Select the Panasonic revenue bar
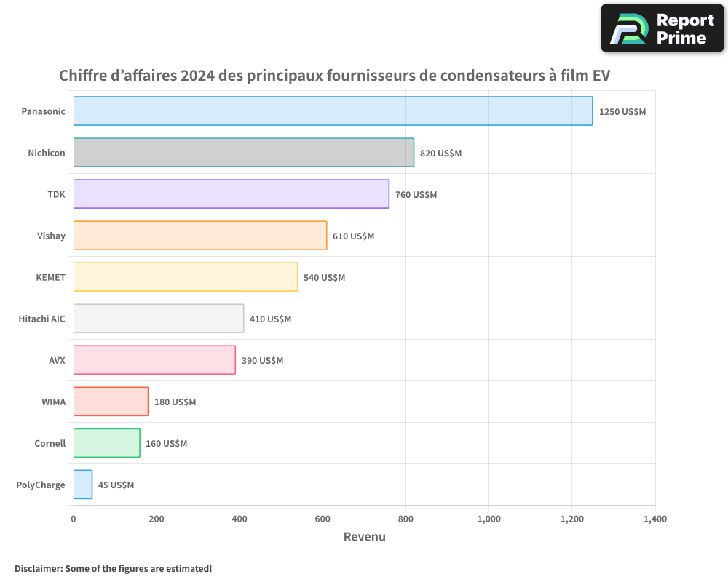This screenshot has width=728, height=582. [x=333, y=111]
